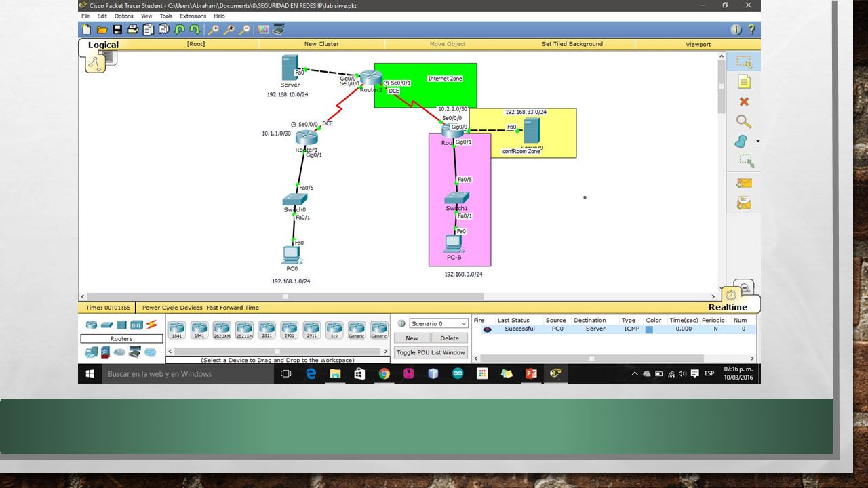Viewport: 868px width, 488px height.
Task: Click Toggle PDU List Window
Action: pos(431,352)
